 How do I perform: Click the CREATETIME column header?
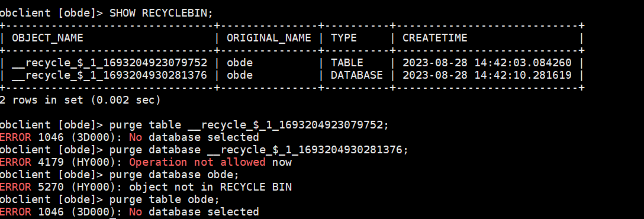coord(435,38)
